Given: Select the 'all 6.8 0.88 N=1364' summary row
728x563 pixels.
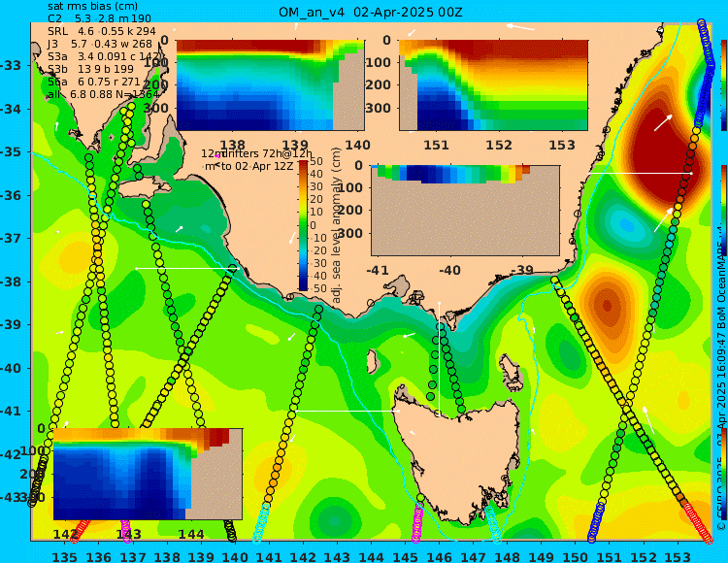Looking at the screenshot, I should (x=103, y=94).
